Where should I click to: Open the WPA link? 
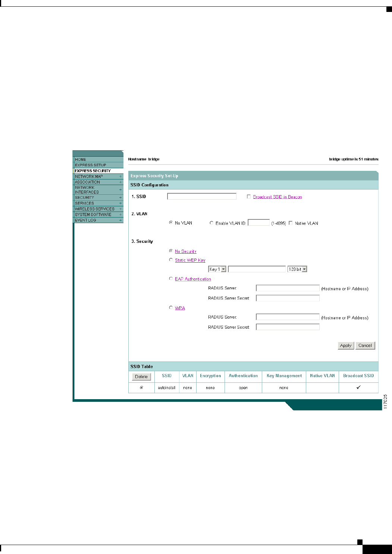180,308
